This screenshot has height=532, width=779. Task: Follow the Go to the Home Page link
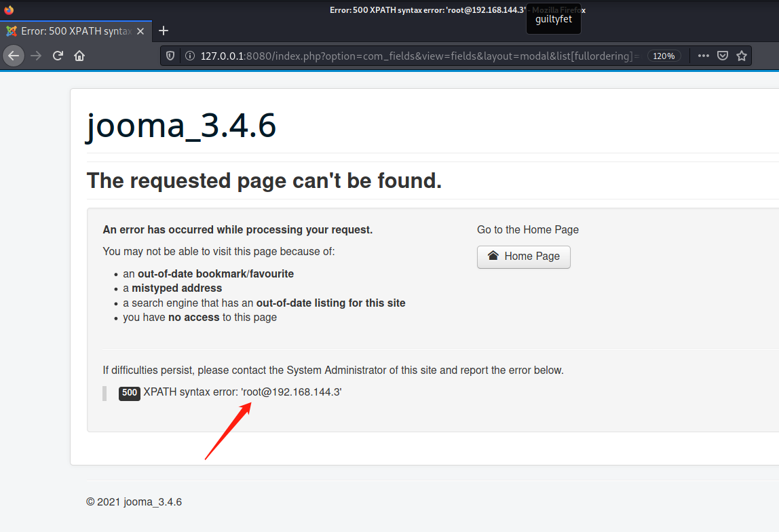(x=527, y=229)
